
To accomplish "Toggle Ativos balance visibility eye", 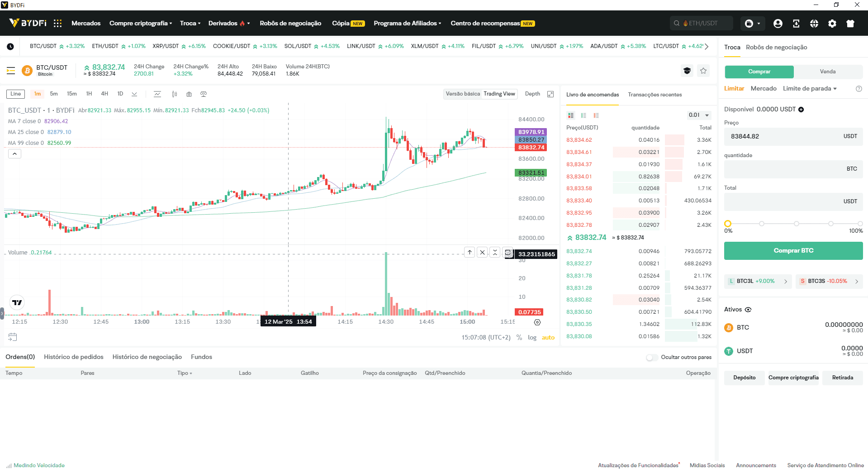I will coord(748,310).
